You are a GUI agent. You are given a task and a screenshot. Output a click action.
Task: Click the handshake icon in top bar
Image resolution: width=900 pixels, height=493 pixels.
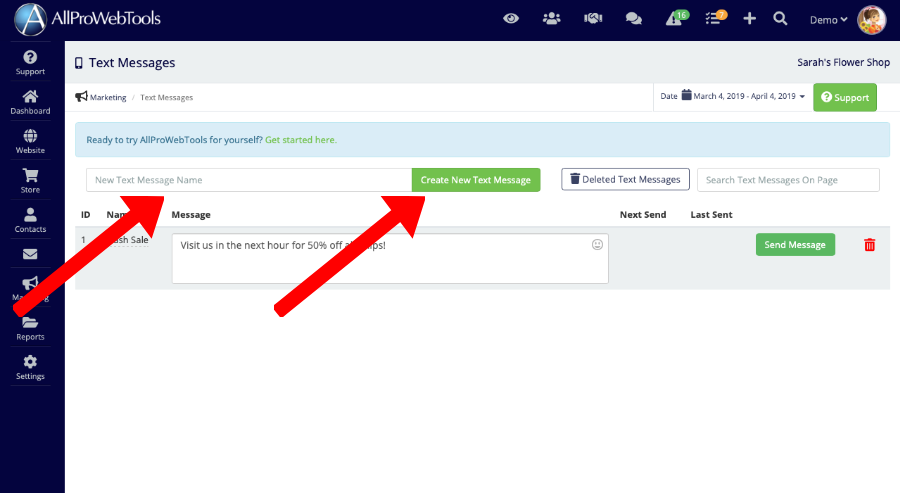[x=593, y=19]
